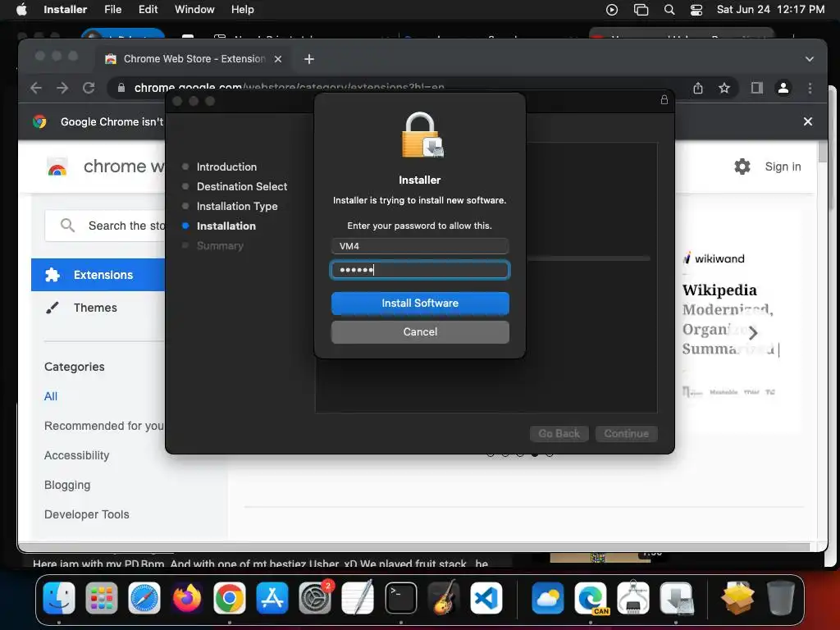840x630 pixels.
Task: Select the Destination Select installer step
Action: pyautogui.click(x=242, y=186)
